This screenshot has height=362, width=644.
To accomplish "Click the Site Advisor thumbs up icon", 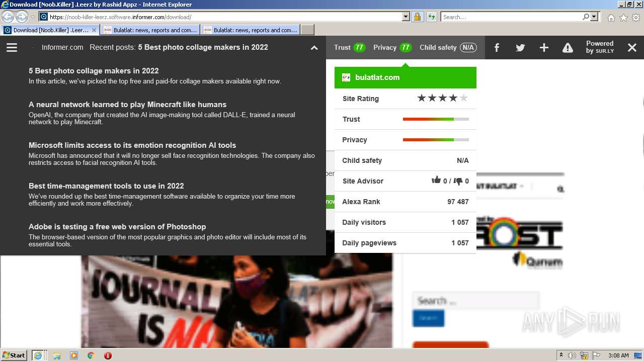I will pos(436,180).
